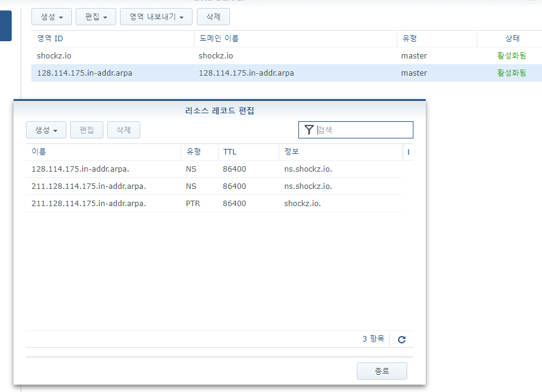
Task: Click the filter funnel icon in the search box
Action: tap(309, 130)
